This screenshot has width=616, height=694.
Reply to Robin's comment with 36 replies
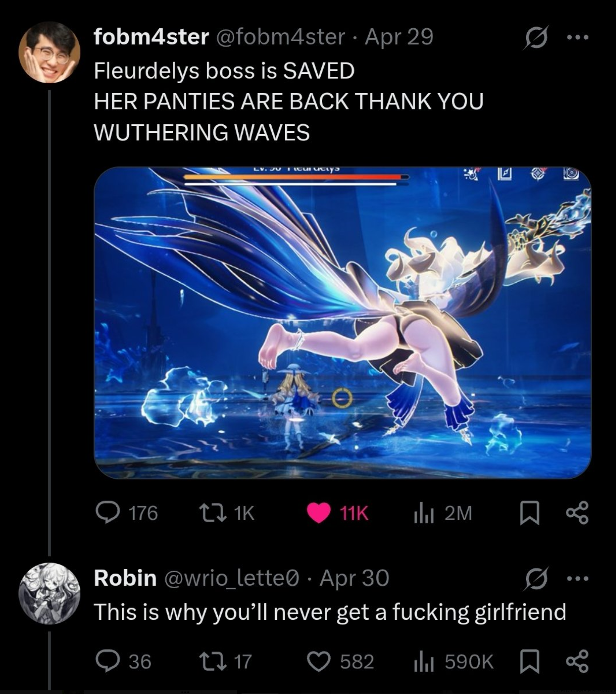123,661
